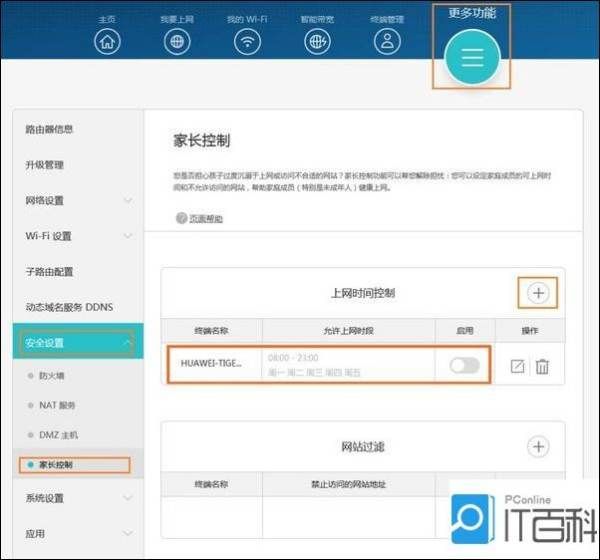Click the 安全设置 sidebar label

(x=44, y=343)
